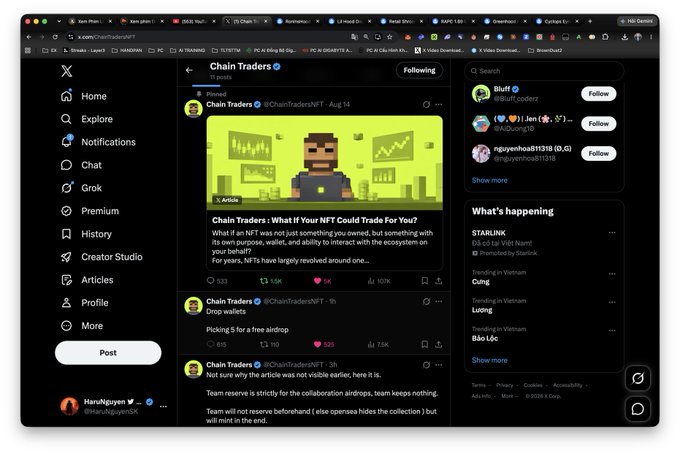Open more options on the 'Not sure why' post
The width and height of the screenshot is (680, 454).
pyautogui.click(x=439, y=365)
